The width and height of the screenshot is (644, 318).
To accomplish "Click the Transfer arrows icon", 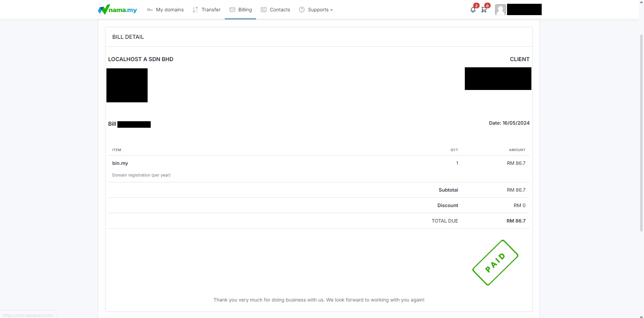I will (x=195, y=10).
